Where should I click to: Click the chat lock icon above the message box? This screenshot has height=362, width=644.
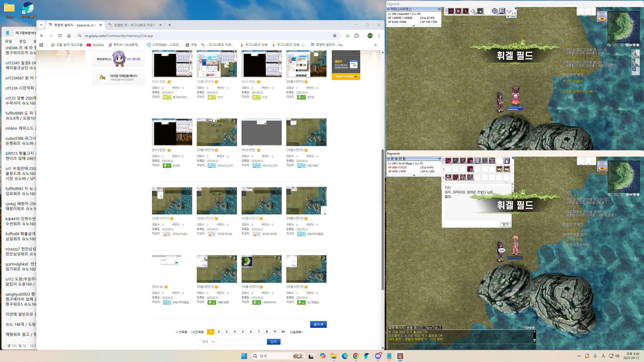(533, 328)
